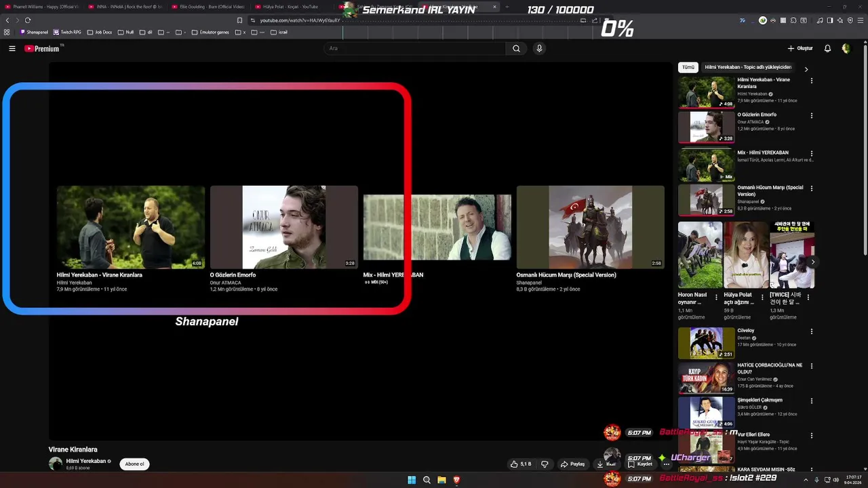Switch to Ellie Goulding - Burn tab

pyautogui.click(x=209, y=7)
